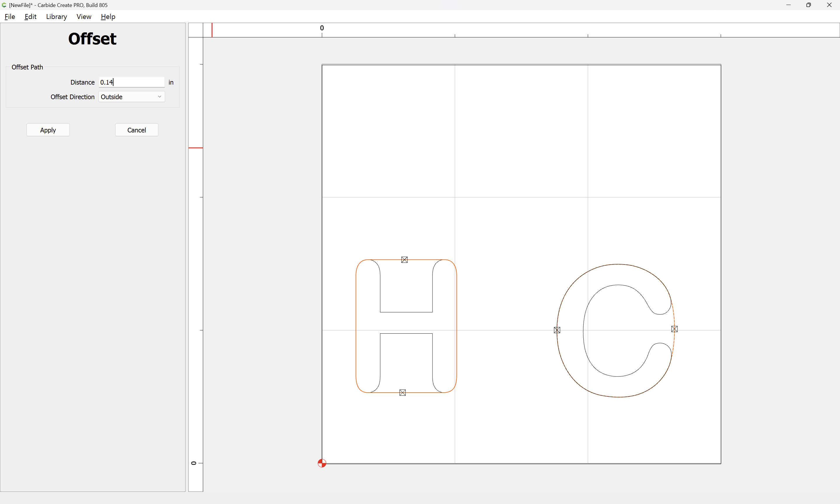The image size is (840, 504).
Task: Apply the offset path
Action: tap(48, 130)
